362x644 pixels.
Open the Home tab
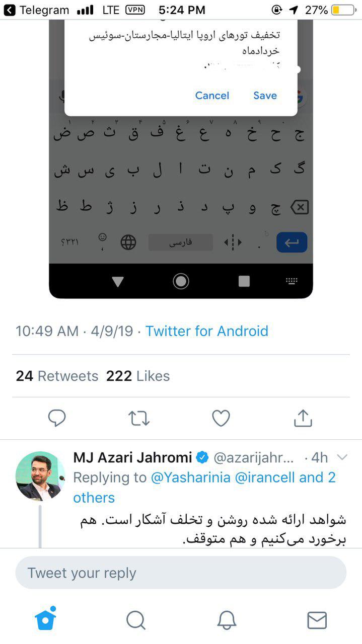45,620
